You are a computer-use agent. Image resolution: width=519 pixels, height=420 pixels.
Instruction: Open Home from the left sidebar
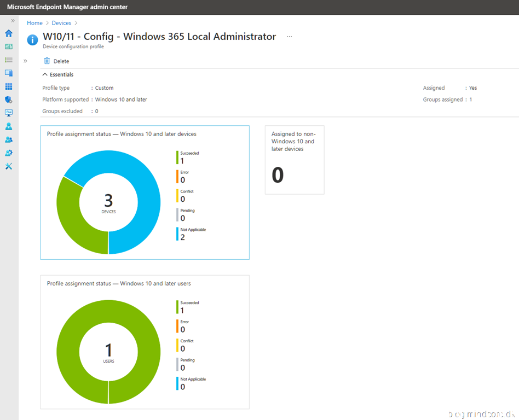pos(9,33)
